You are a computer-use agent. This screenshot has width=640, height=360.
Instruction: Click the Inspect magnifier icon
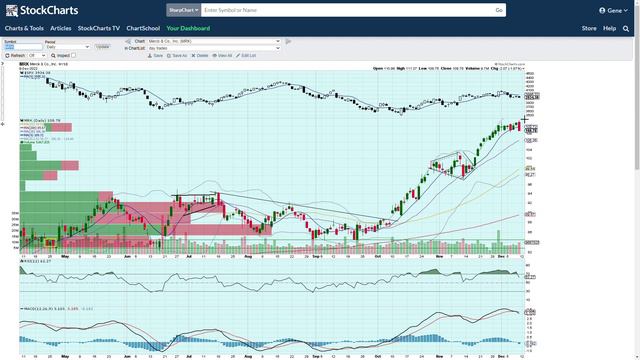click(53, 56)
